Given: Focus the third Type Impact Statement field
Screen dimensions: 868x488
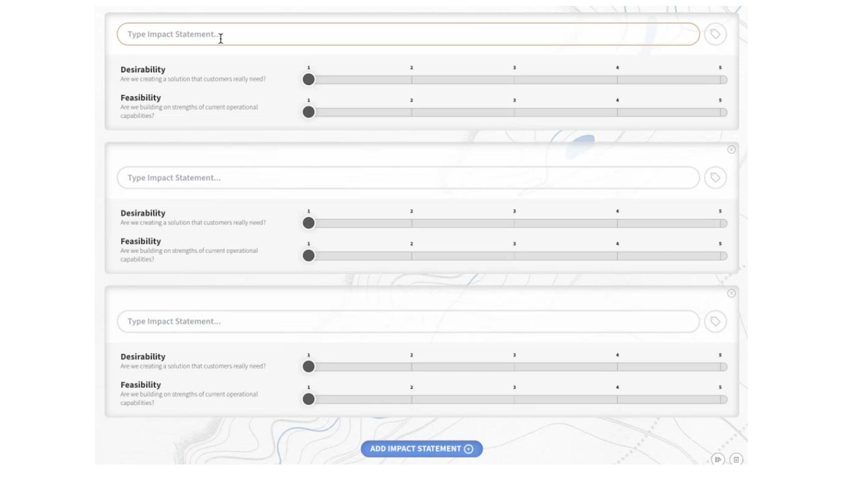Looking at the screenshot, I should 407,321.
